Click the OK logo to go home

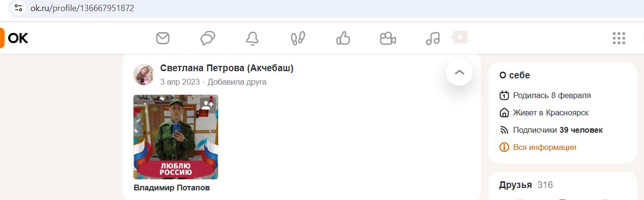(14, 38)
